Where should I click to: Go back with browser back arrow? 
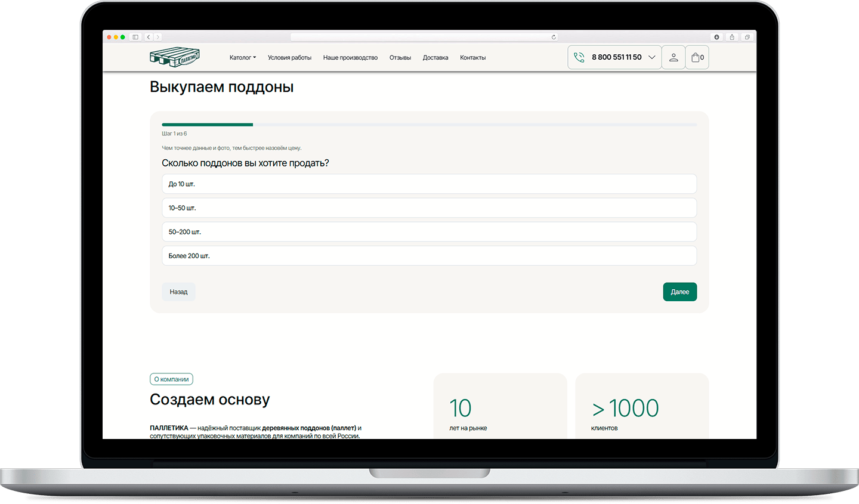click(x=149, y=37)
